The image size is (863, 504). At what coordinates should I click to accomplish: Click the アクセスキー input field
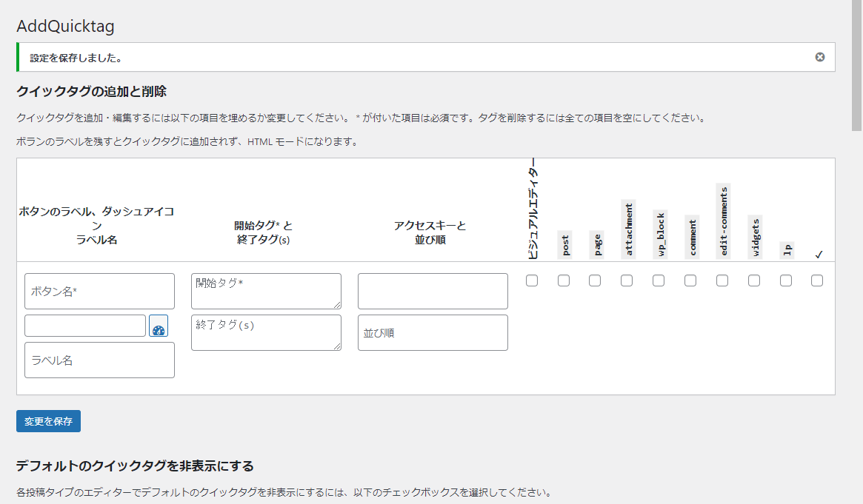(x=432, y=291)
